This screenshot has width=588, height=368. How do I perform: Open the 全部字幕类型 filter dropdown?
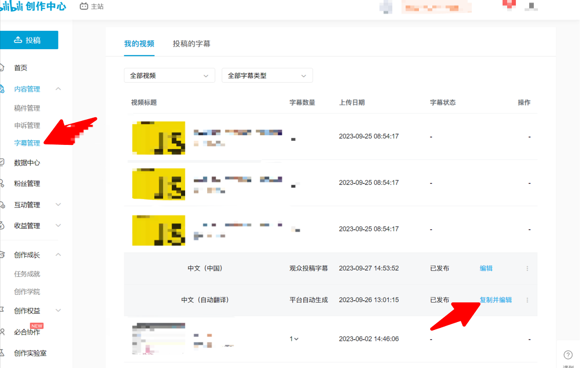pyautogui.click(x=267, y=75)
